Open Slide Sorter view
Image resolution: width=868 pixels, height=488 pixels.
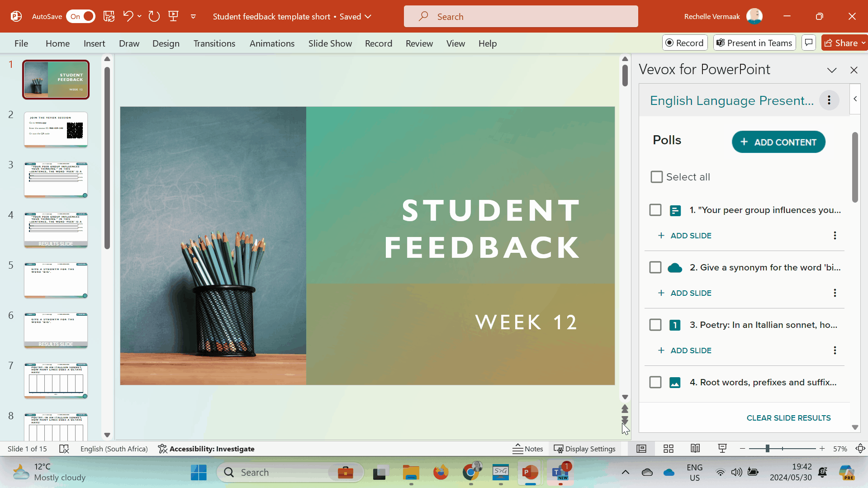click(x=668, y=449)
